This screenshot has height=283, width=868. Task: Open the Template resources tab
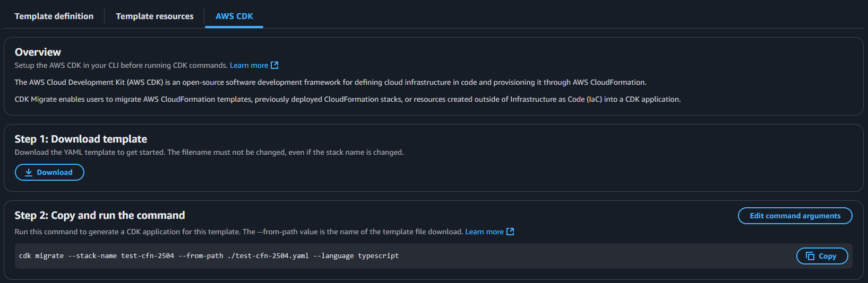click(154, 16)
